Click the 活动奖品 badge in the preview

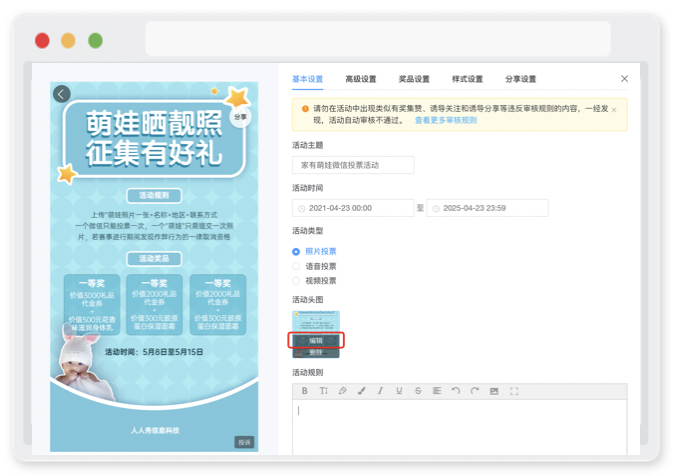point(154,259)
